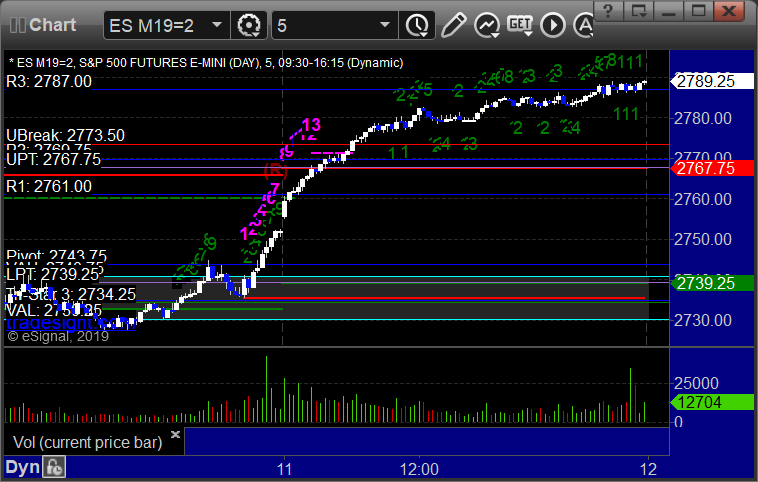This screenshot has width=758, height=482.
Task: Click the 2730.00 price axis label
Action: tap(703, 320)
